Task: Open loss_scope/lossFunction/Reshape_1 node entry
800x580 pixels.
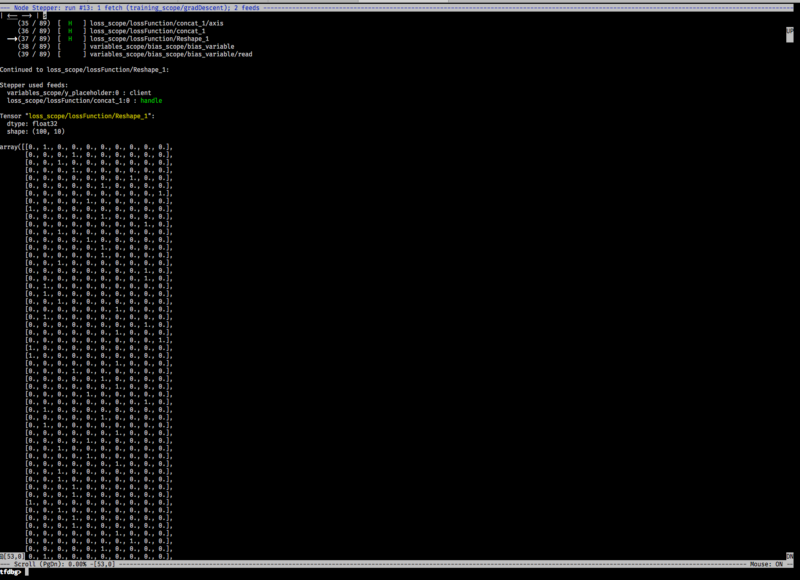Action: coord(148,39)
